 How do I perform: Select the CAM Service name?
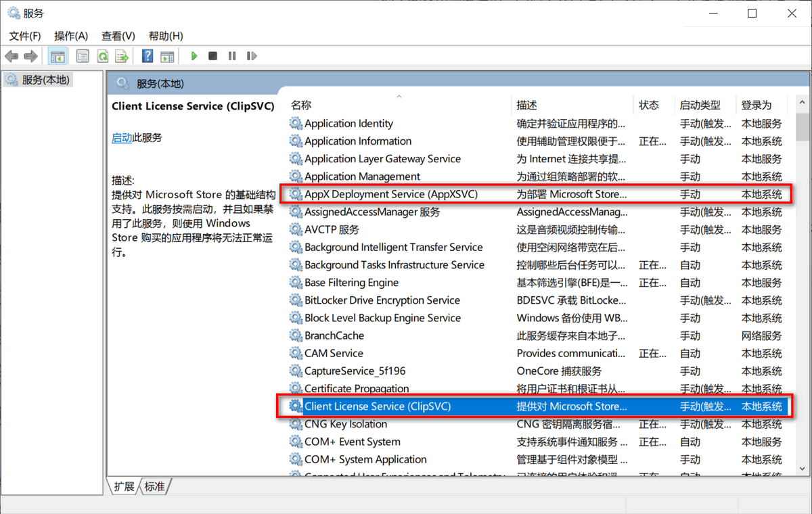334,353
